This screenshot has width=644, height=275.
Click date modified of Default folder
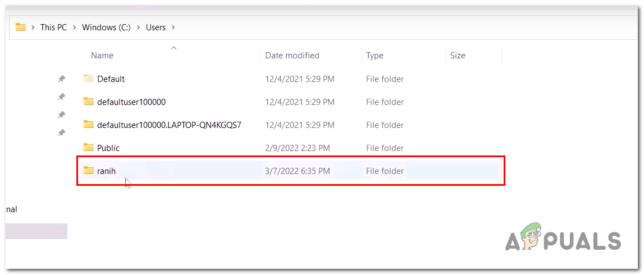[300, 79]
